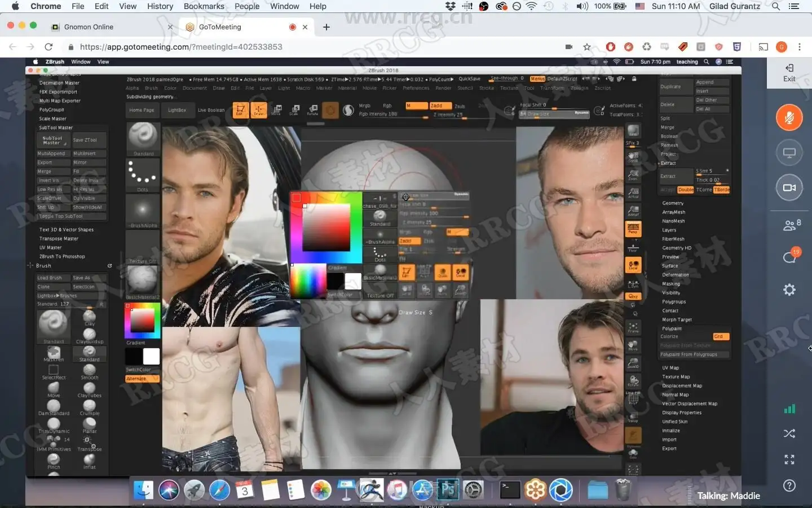Exit the GoToMeeting session

tap(789, 73)
